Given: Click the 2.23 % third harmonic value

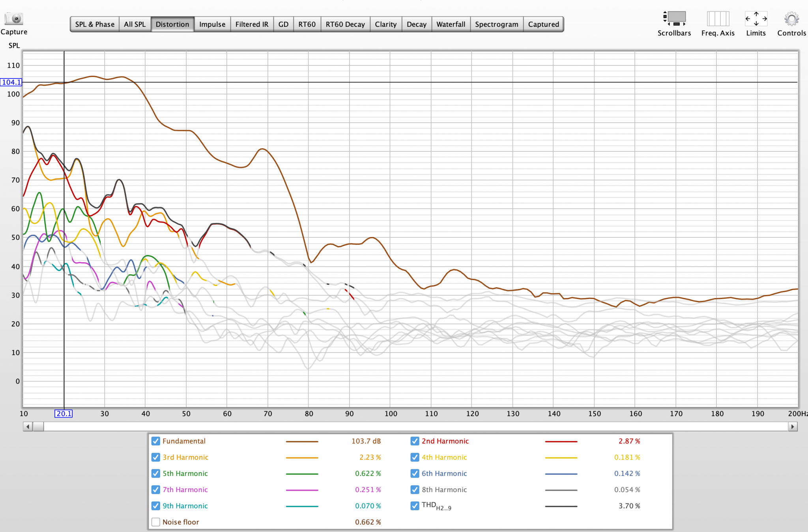Looking at the screenshot, I should 370,457.
